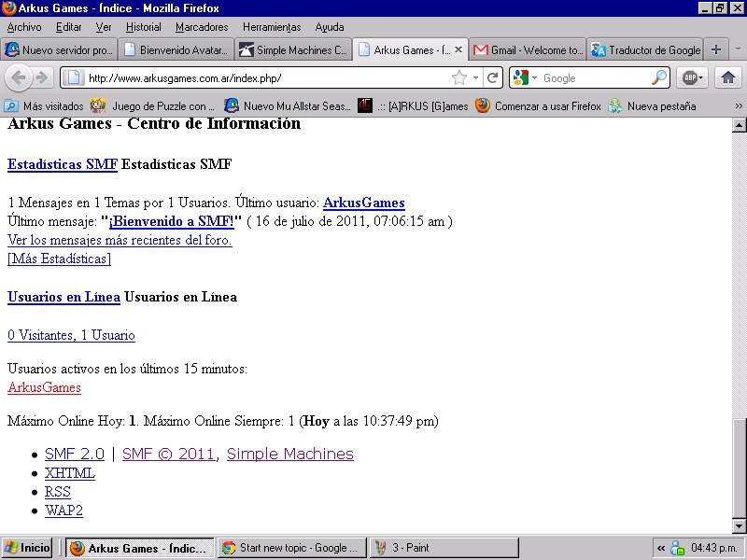The image size is (747, 560).
Task: Open the Comenzar a usar Firefox bookmark
Action: [x=539, y=105]
